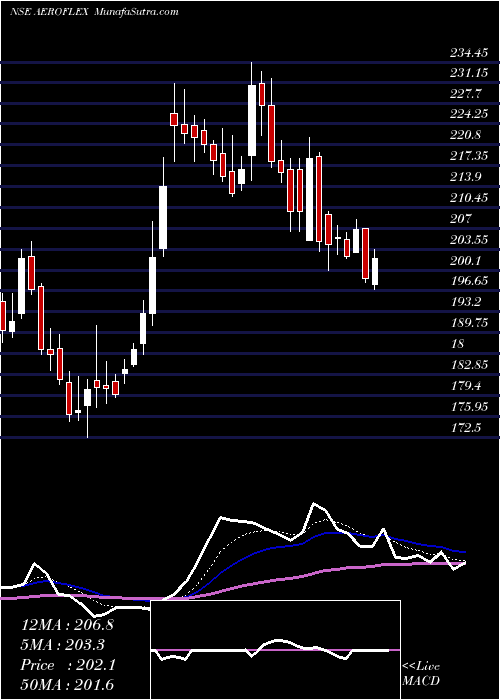This screenshot has width=500, height=700.
Task: Click the 210.45 price label
Action: [x=469, y=197]
